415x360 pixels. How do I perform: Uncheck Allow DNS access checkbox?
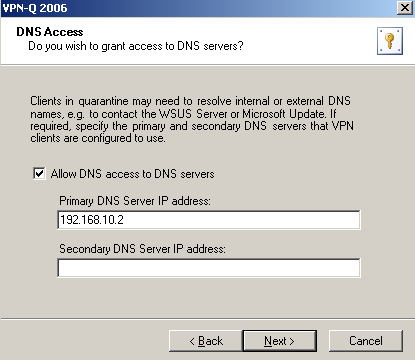39,174
